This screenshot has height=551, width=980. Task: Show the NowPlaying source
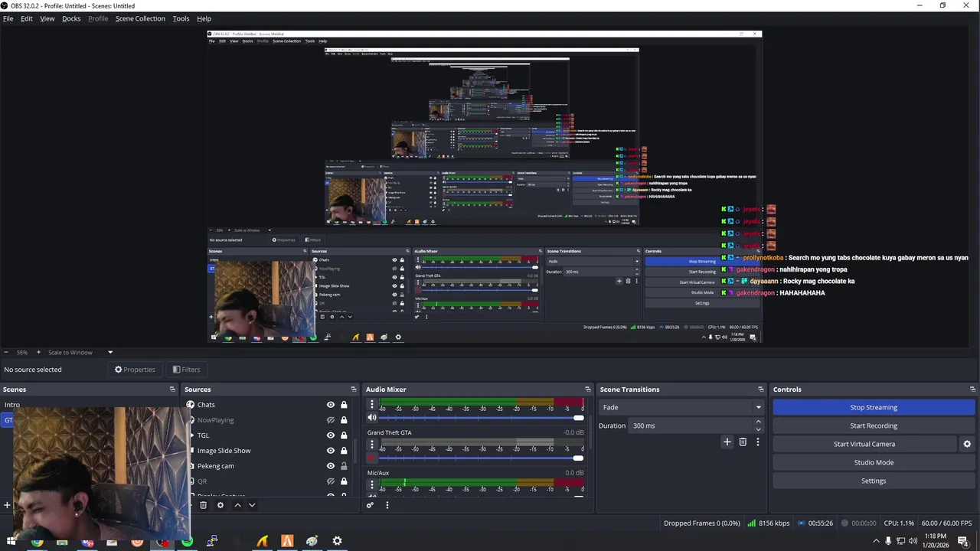pyautogui.click(x=331, y=420)
